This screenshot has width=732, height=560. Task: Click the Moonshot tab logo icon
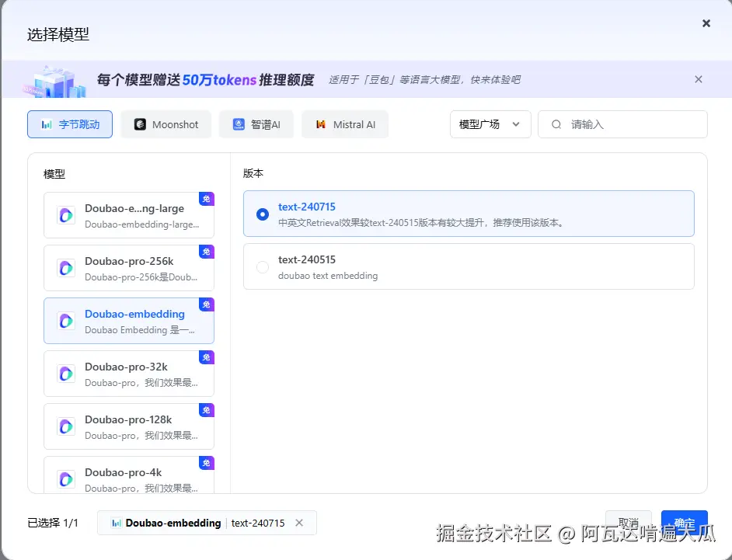[140, 124]
